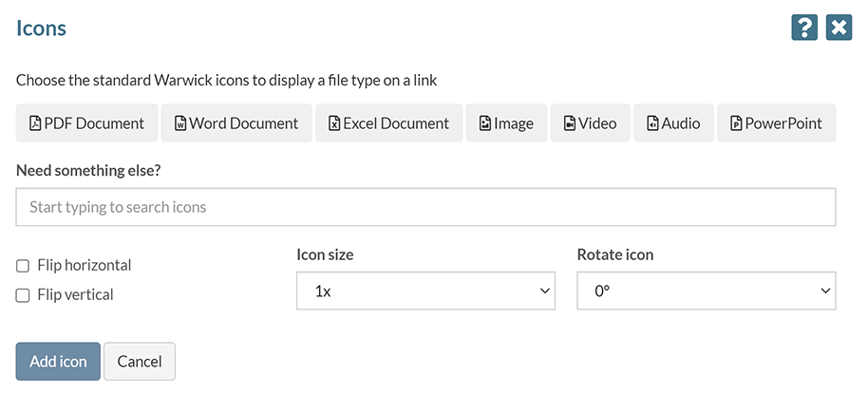868x413 pixels.
Task: Select the Image file type icon
Action: (x=506, y=123)
